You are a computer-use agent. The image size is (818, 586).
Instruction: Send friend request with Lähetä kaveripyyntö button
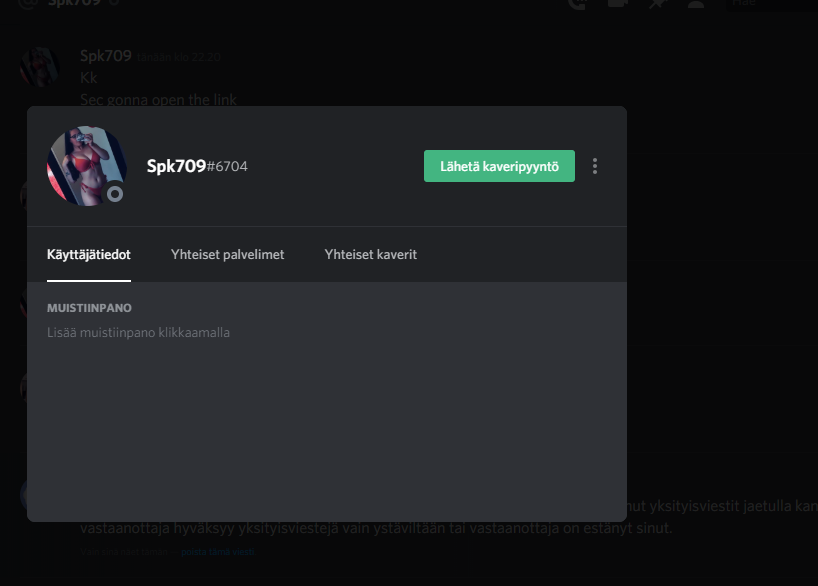tap(499, 166)
